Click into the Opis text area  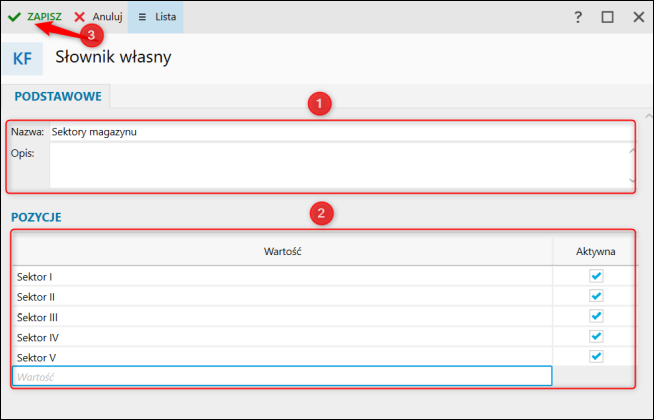click(x=342, y=165)
